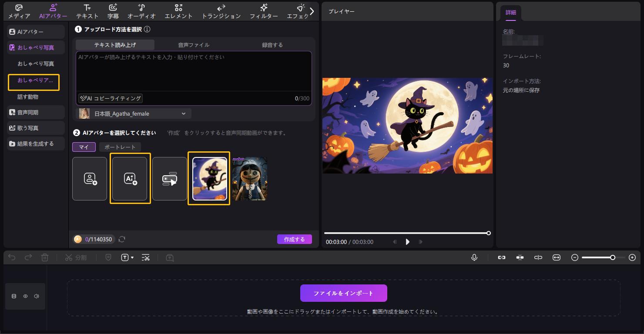The width and height of the screenshot is (644, 334).
Task: Click the ファイルをインポート button
Action: [x=343, y=293]
